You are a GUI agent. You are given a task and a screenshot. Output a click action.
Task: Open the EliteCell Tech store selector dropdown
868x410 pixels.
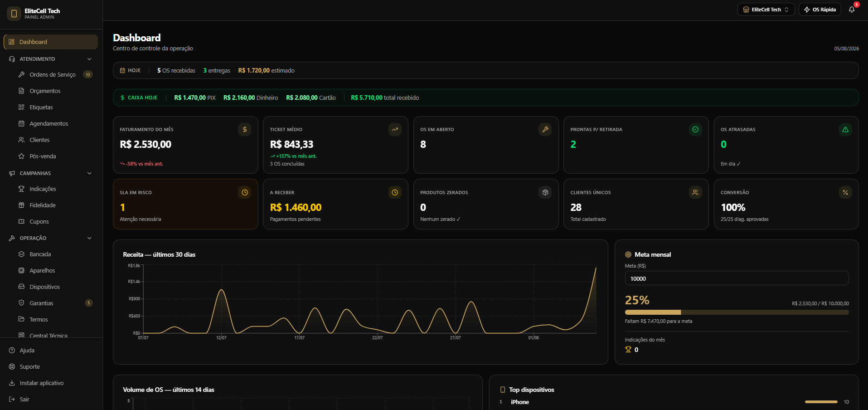(x=766, y=10)
